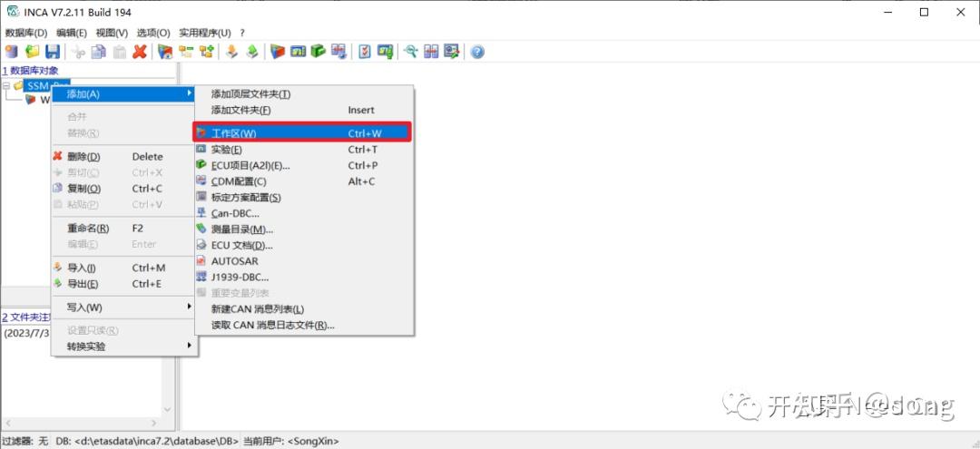Viewport: 980px width, 449px height.
Task: Click the icon beside CDM配置(C)
Action: click(201, 181)
